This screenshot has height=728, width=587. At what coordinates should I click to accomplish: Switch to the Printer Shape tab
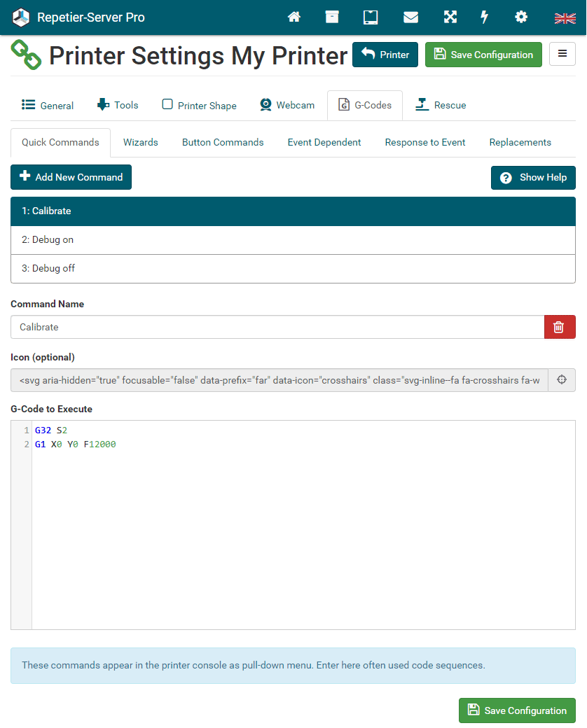point(199,106)
